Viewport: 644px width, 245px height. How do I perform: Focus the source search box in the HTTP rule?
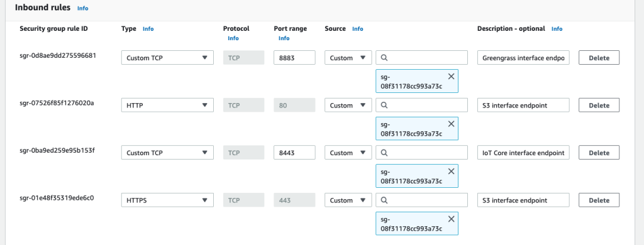[x=422, y=105]
